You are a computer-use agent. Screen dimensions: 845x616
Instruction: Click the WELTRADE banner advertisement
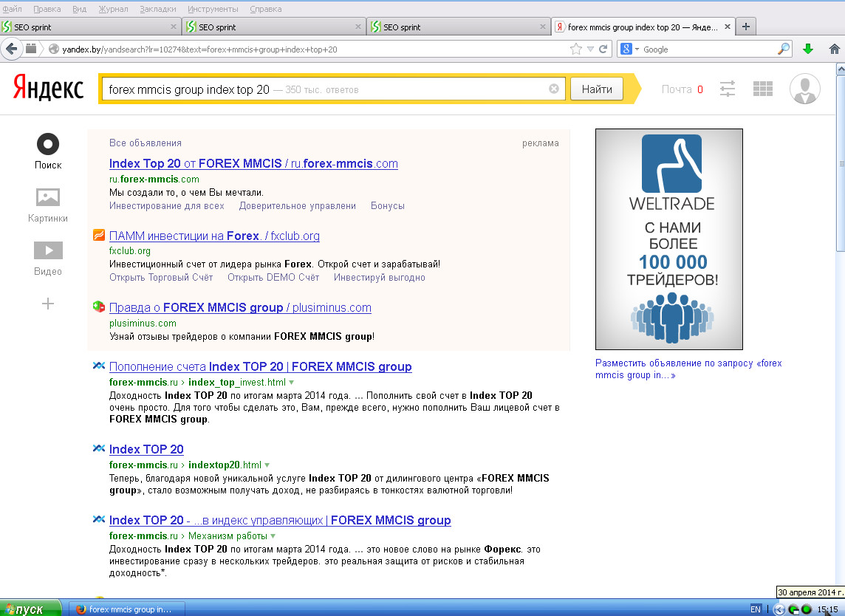tap(668, 239)
